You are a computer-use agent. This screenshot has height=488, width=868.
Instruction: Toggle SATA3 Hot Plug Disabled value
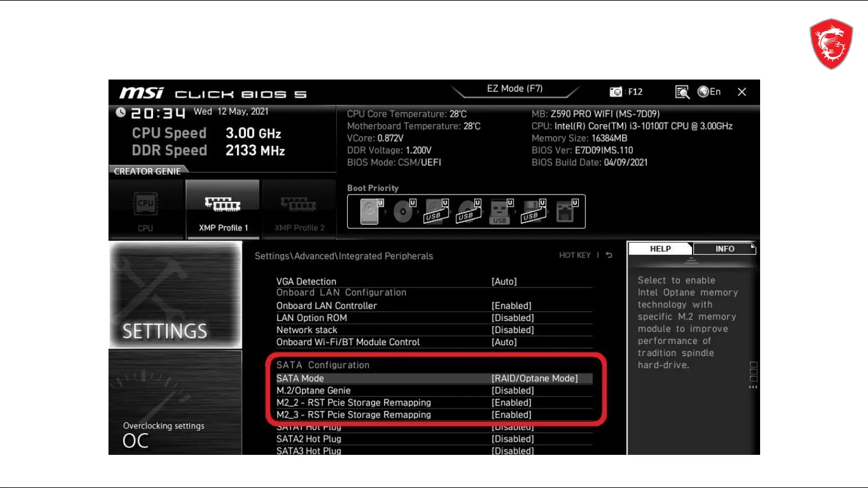click(512, 451)
